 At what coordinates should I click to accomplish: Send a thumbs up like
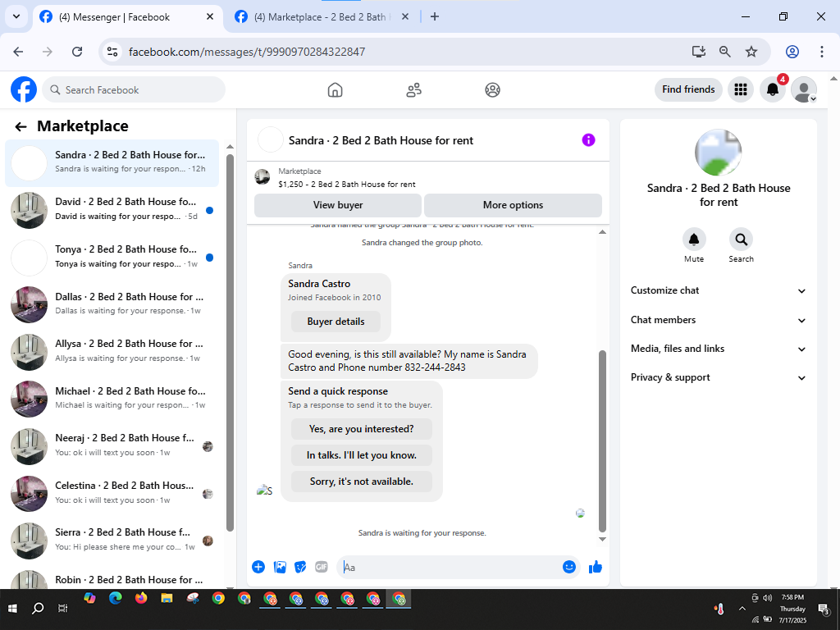(596, 567)
